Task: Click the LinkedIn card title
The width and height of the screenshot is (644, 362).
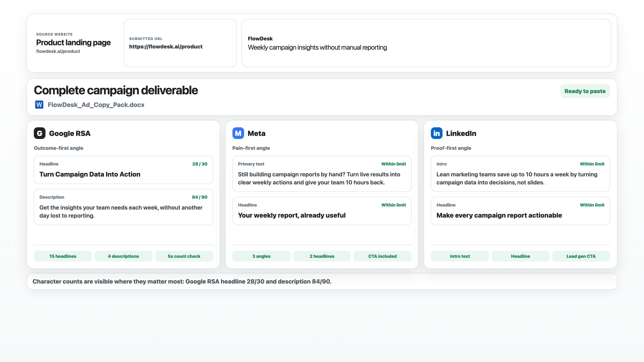Action: (461, 133)
